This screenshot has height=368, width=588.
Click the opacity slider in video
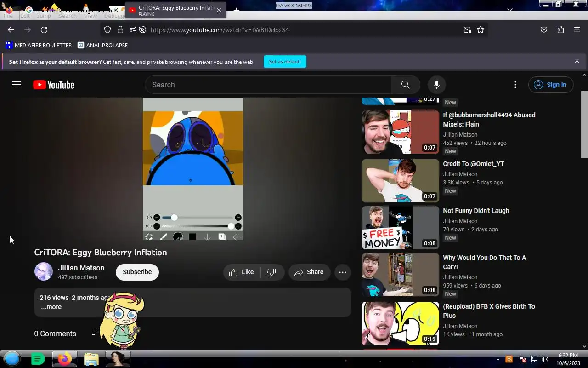198,226
